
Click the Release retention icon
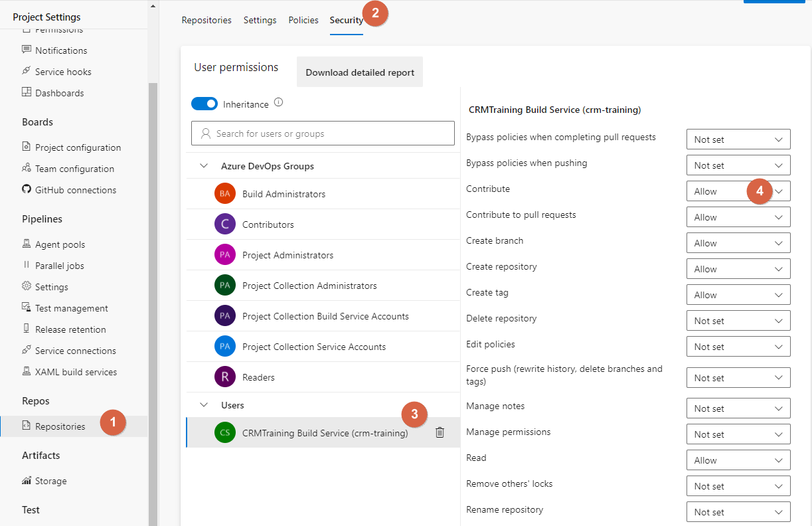27,329
